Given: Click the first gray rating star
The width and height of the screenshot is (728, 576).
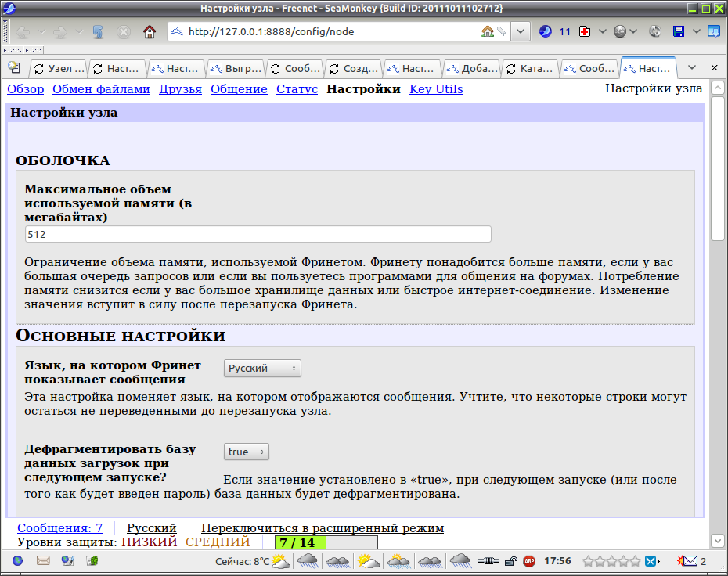Looking at the screenshot, I should tap(588, 562).
